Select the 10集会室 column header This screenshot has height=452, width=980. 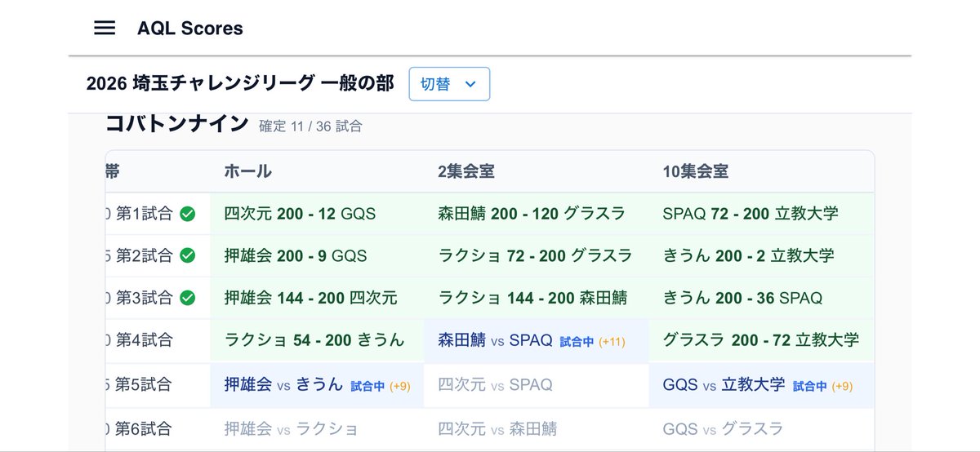point(696,171)
